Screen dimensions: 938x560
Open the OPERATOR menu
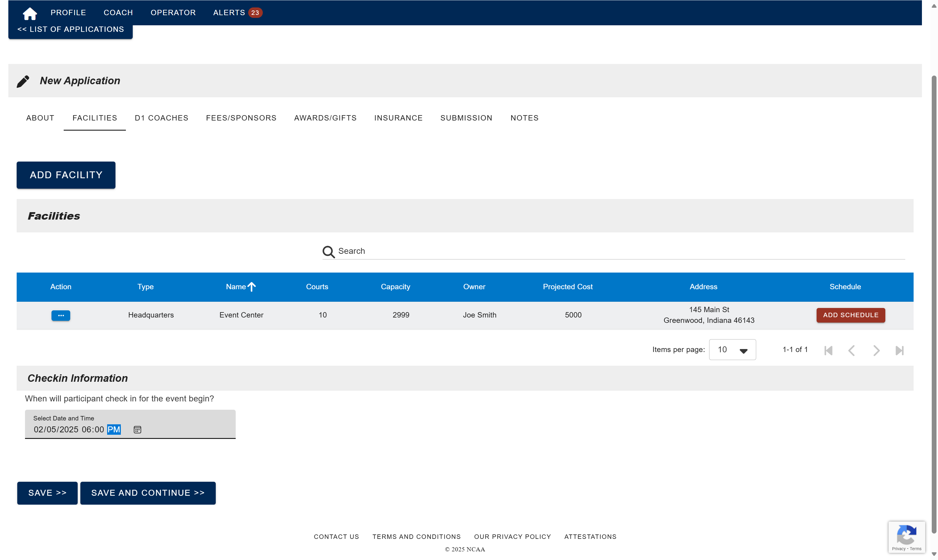click(x=173, y=12)
